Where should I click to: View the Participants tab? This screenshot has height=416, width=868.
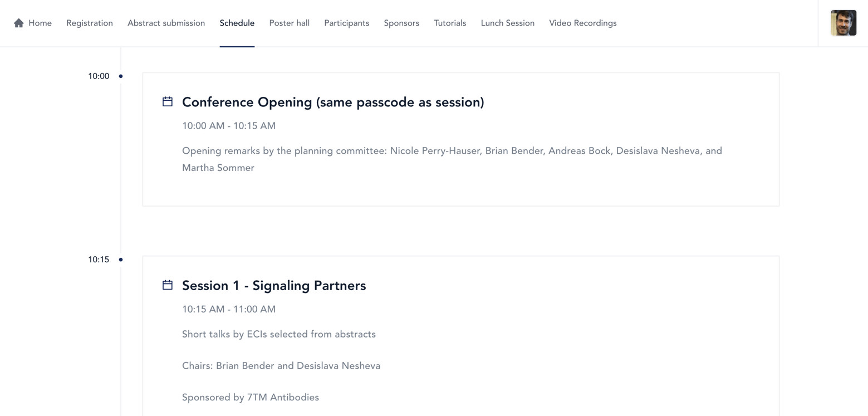346,23
